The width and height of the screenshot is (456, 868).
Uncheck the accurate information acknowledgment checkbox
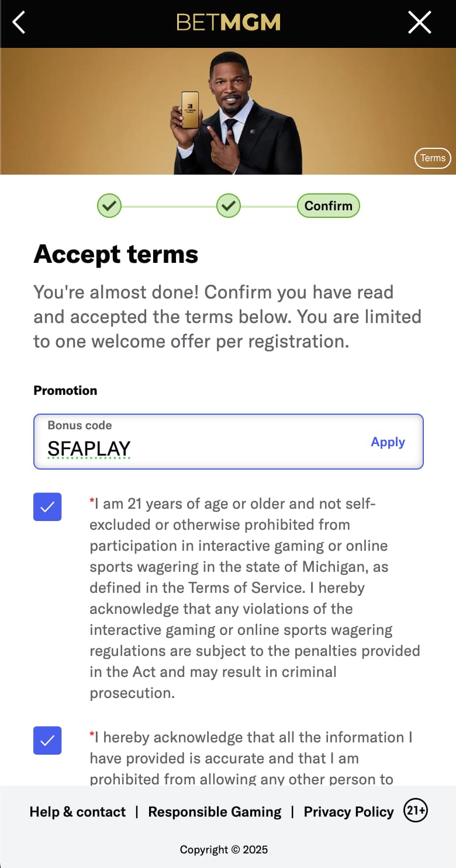coord(47,741)
